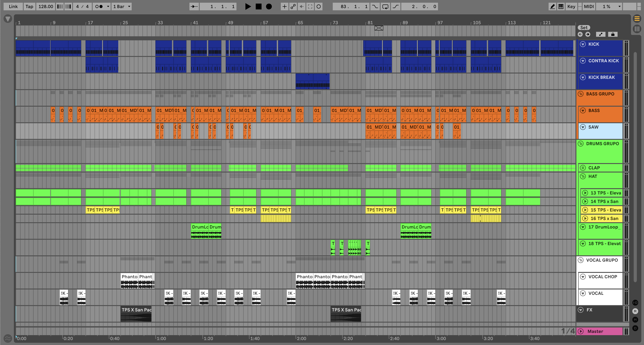Open the 1 Bar quantization dropdown
The width and height of the screenshot is (644, 345).
[x=122, y=6]
